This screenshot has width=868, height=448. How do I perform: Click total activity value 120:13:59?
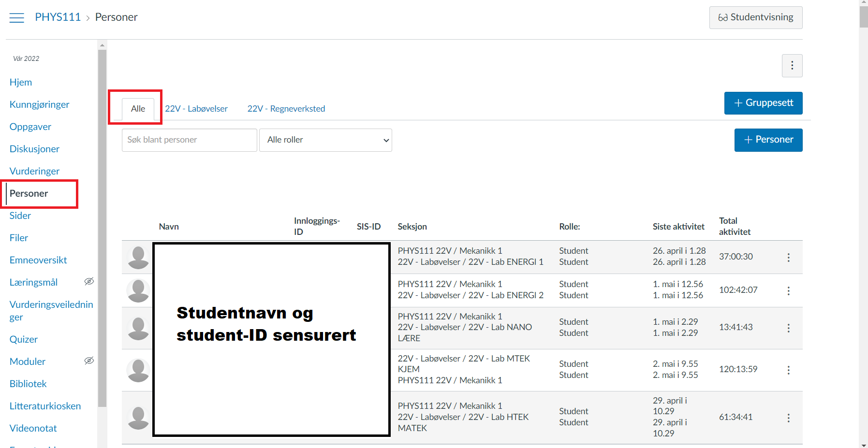(x=738, y=369)
